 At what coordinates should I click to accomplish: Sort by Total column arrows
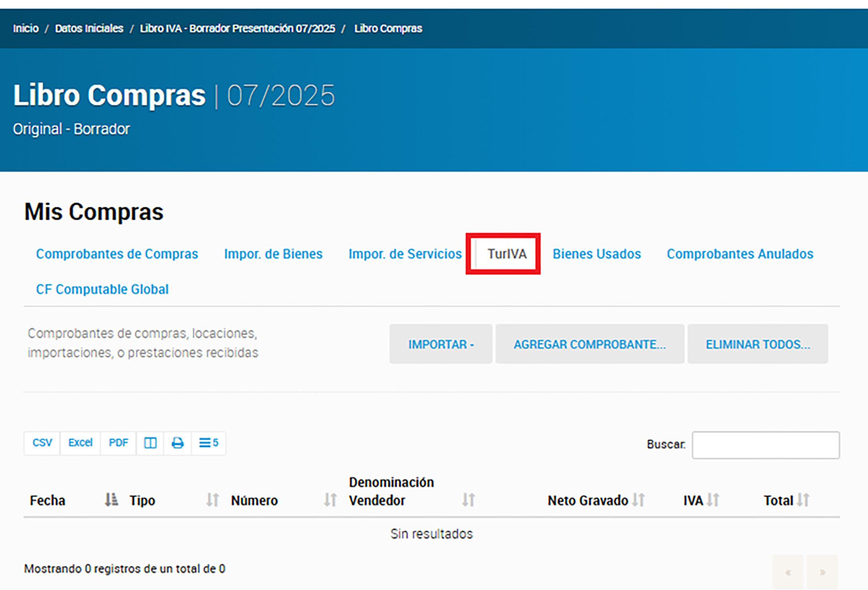(803, 500)
